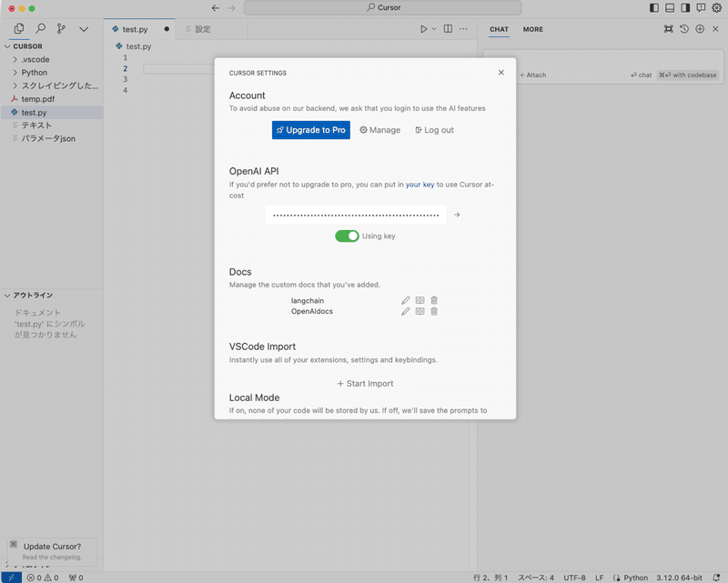Toggle the primary sidebar layout icon
Screen dimensions: 728x583
(x=654, y=8)
